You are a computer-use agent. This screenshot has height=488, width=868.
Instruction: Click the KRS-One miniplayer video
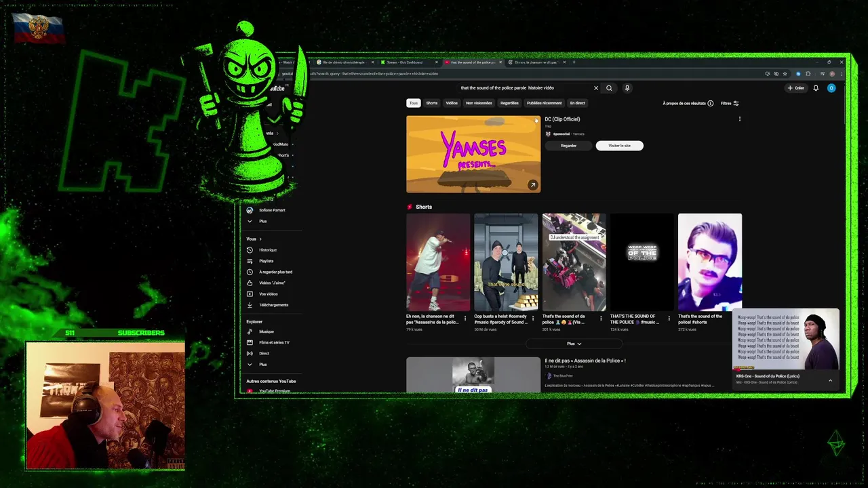(x=785, y=340)
